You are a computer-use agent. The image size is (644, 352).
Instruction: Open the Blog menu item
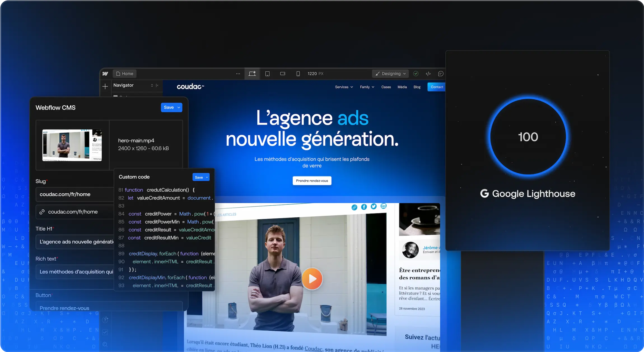(417, 87)
